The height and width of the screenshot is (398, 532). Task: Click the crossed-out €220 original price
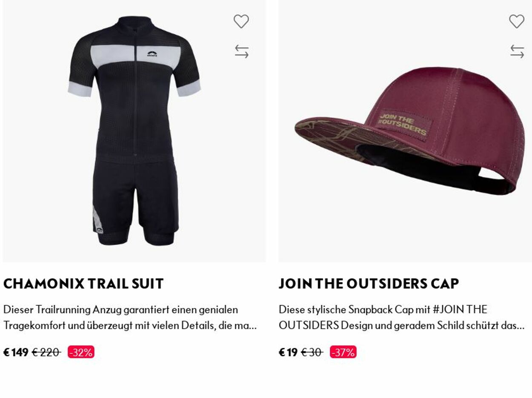pyautogui.click(x=46, y=352)
